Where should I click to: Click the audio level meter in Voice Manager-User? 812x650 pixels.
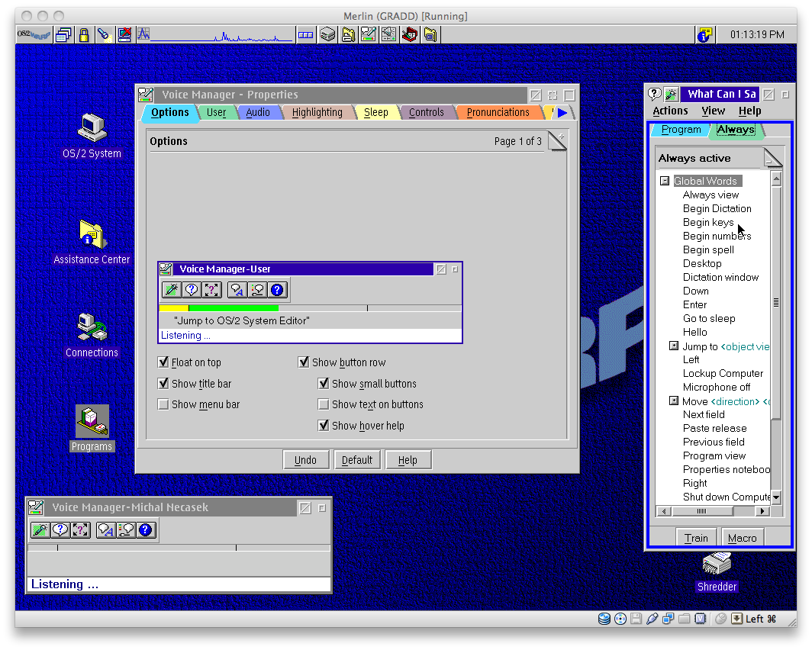point(310,308)
